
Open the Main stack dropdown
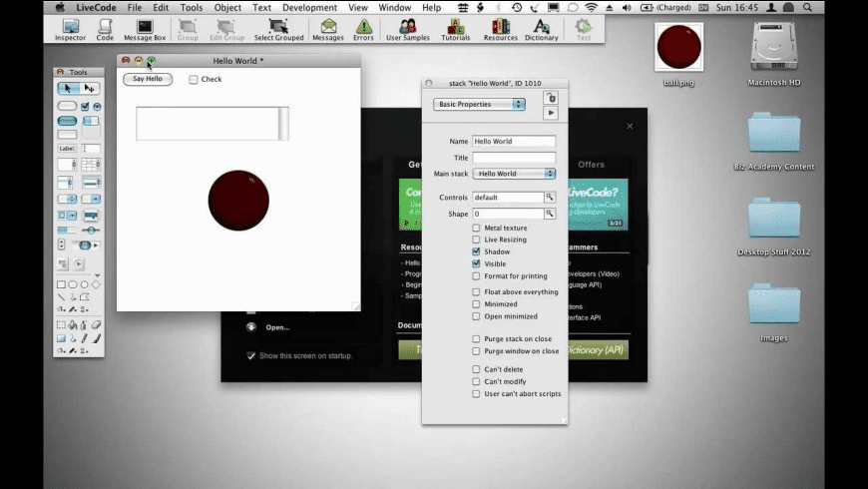click(x=514, y=174)
